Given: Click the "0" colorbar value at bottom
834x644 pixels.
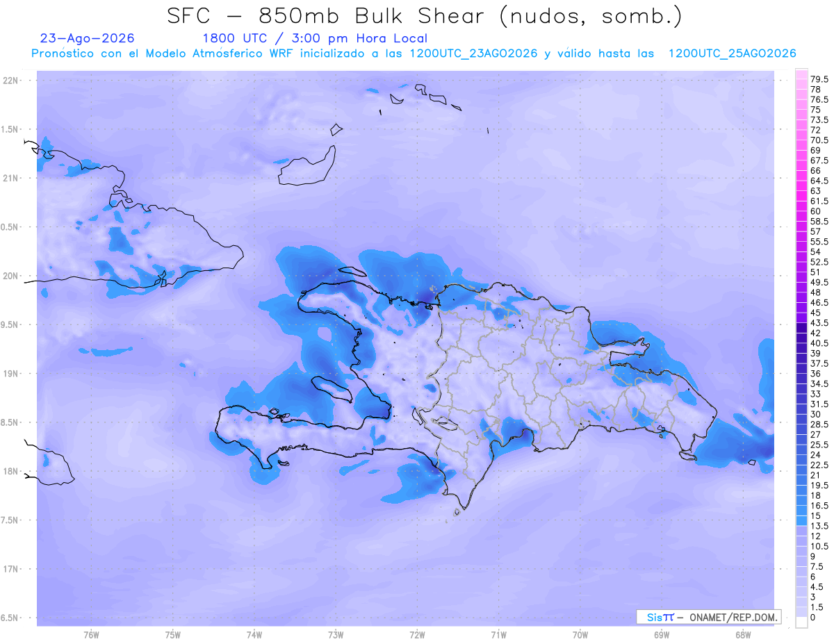Looking at the screenshot, I should [813, 617].
